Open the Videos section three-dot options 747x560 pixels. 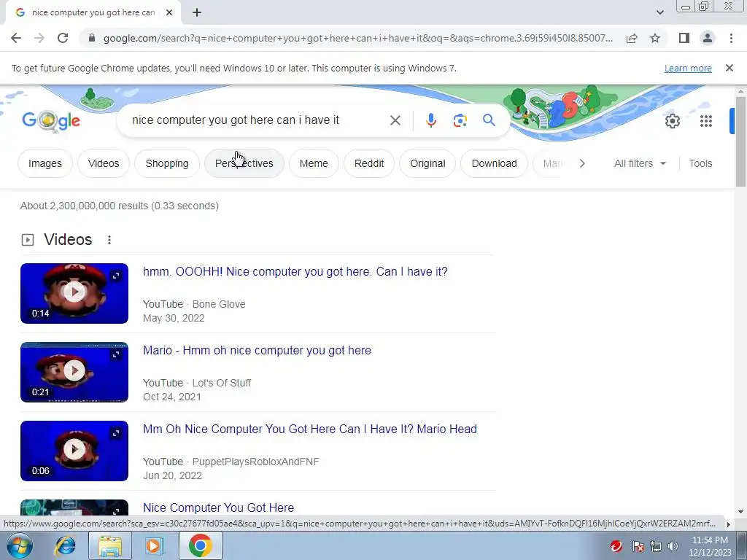point(109,239)
